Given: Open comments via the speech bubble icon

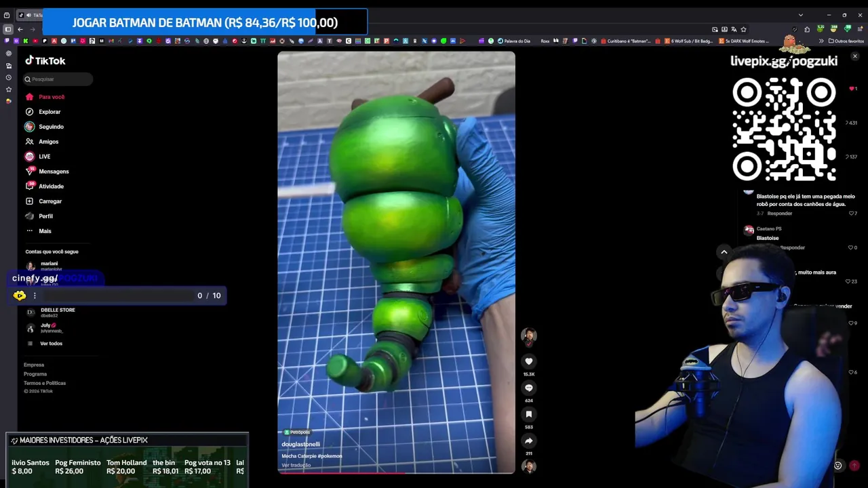Looking at the screenshot, I should tap(529, 388).
